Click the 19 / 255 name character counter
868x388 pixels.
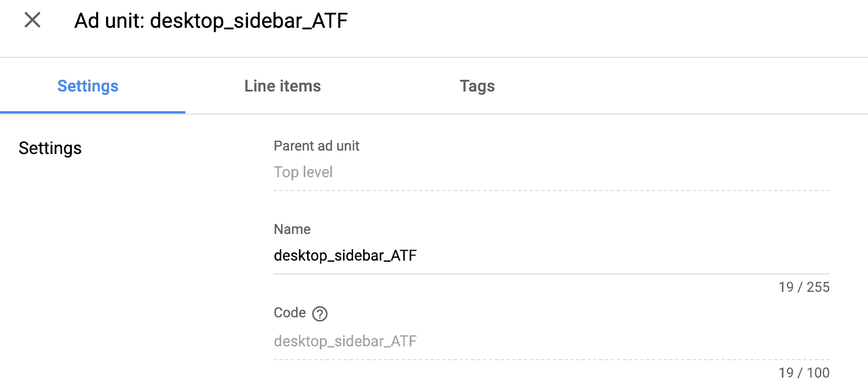804,287
